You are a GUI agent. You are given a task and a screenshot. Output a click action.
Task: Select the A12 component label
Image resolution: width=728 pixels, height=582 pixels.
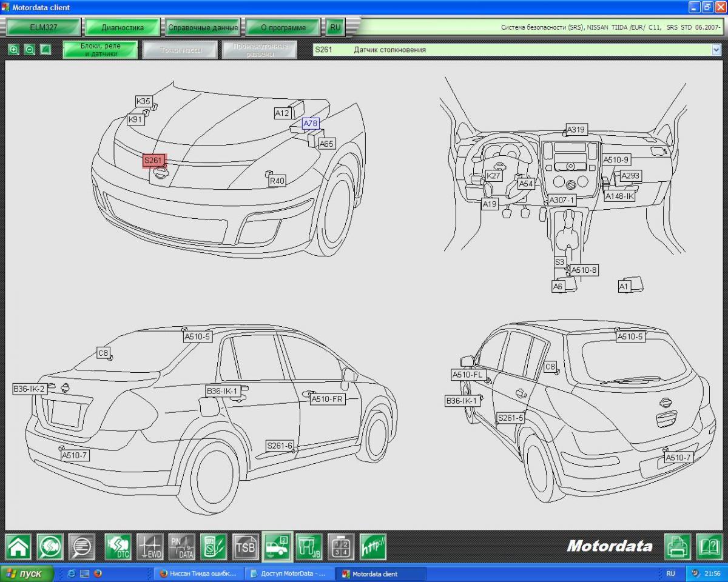click(x=282, y=113)
